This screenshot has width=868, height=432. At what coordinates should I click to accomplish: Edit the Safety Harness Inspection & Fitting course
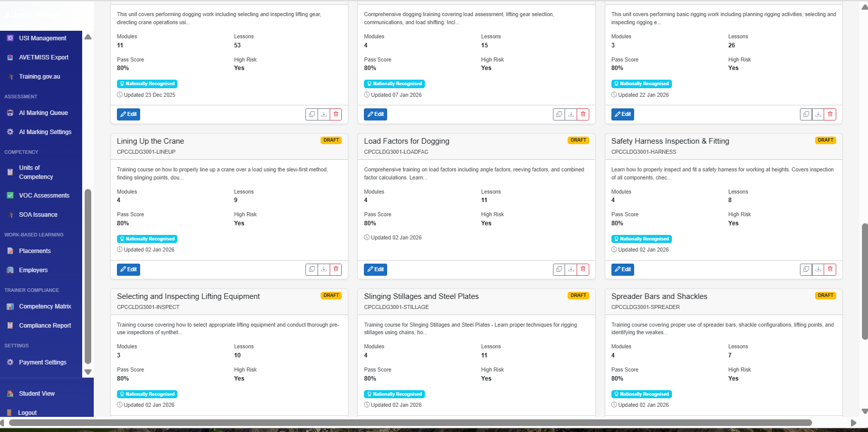point(623,269)
